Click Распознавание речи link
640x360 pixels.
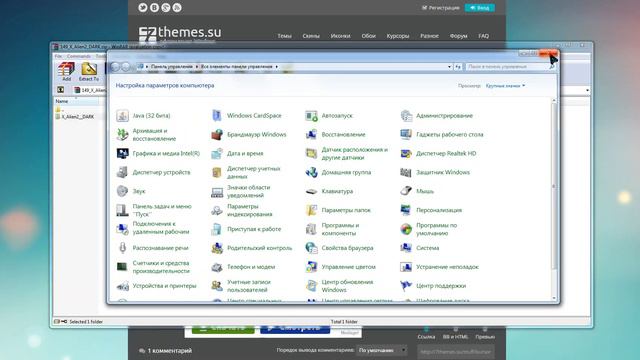point(160,248)
